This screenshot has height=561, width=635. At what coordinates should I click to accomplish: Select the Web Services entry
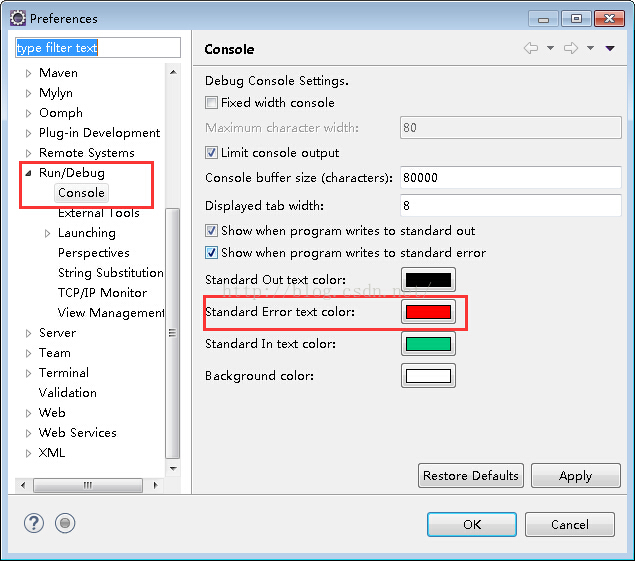tap(77, 433)
